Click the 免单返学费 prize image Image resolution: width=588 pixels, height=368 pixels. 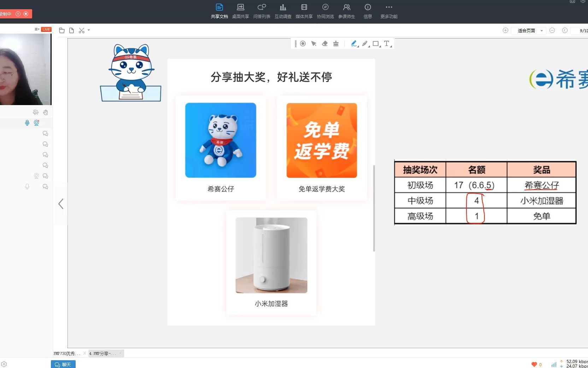tap(322, 140)
